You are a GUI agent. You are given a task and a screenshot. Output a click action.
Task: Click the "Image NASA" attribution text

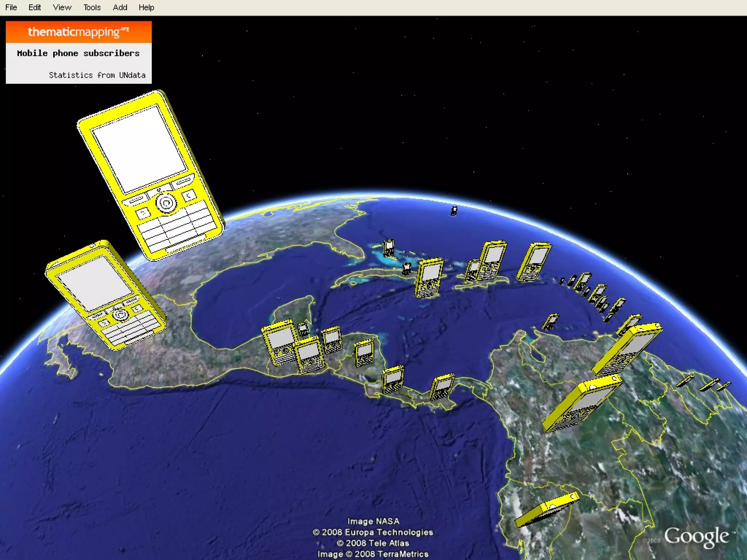click(373, 521)
